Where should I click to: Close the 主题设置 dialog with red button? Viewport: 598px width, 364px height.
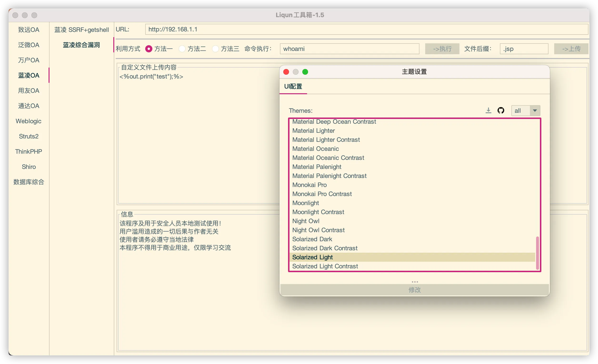pyautogui.click(x=286, y=72)
